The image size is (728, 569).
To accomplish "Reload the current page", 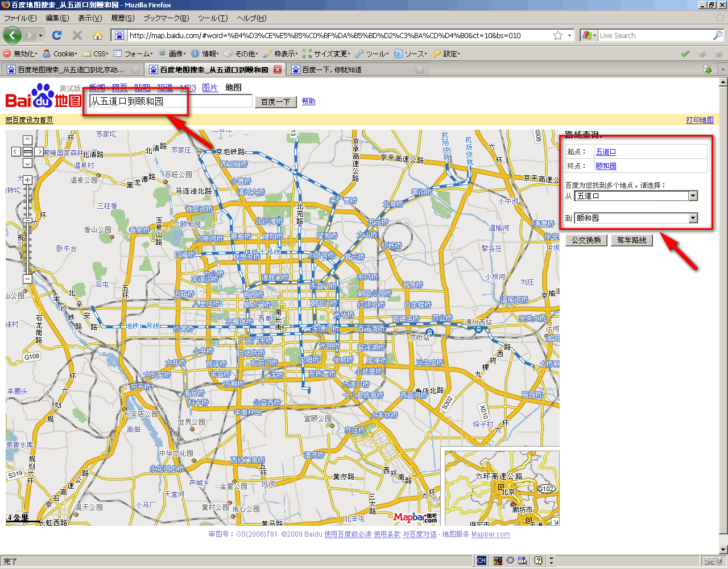I will [57, 35].
